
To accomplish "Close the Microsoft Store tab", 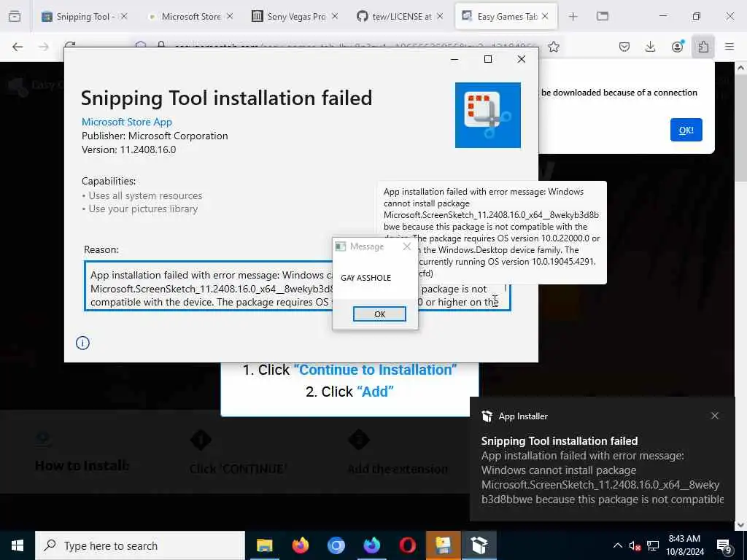I will (x=230, y=17).
